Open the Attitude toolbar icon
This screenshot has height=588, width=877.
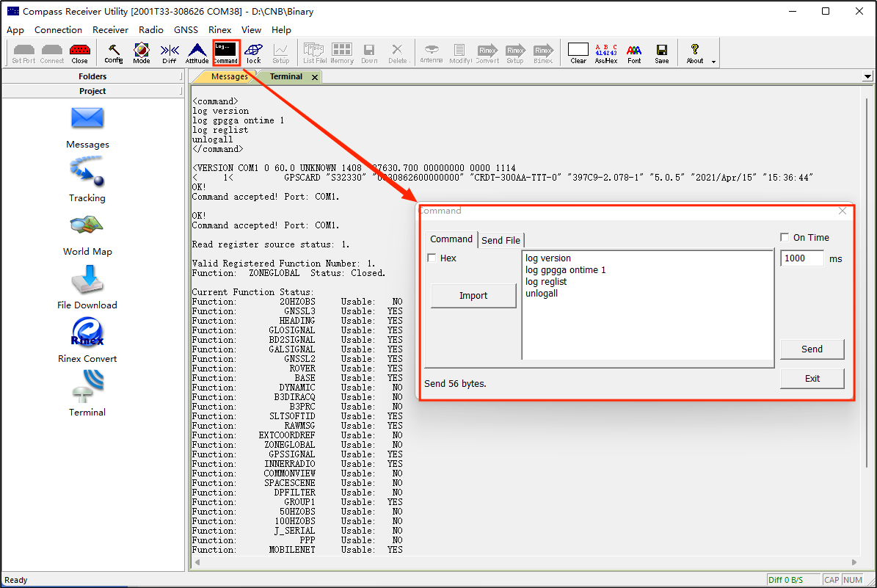coord(197,54)
